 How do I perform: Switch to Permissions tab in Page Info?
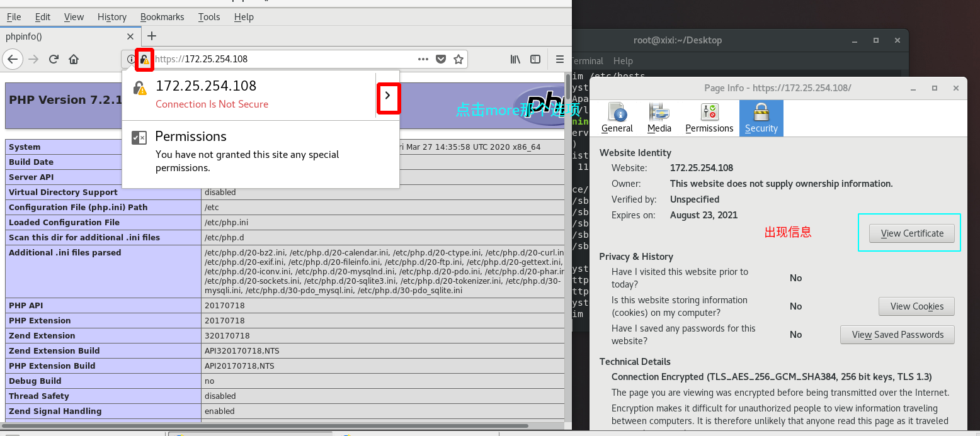709,118
